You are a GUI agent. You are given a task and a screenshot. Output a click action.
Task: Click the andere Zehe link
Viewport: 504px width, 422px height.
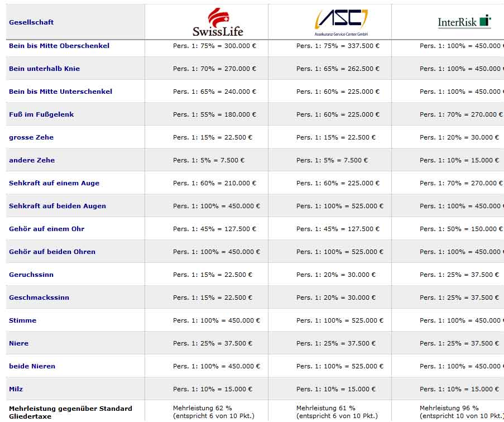pyautogui.click(x=32, y=160)
